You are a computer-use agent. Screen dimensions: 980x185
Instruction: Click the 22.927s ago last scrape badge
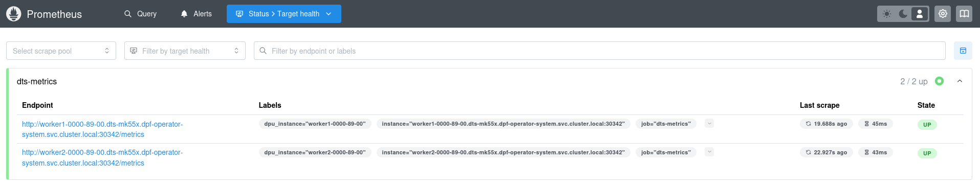point(826,152)
